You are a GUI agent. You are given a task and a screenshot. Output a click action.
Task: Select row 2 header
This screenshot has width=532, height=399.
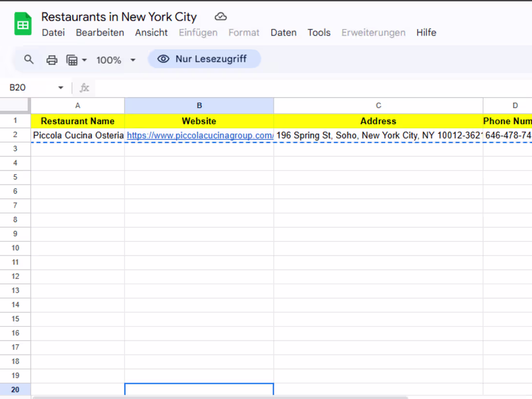pos(15,135)
